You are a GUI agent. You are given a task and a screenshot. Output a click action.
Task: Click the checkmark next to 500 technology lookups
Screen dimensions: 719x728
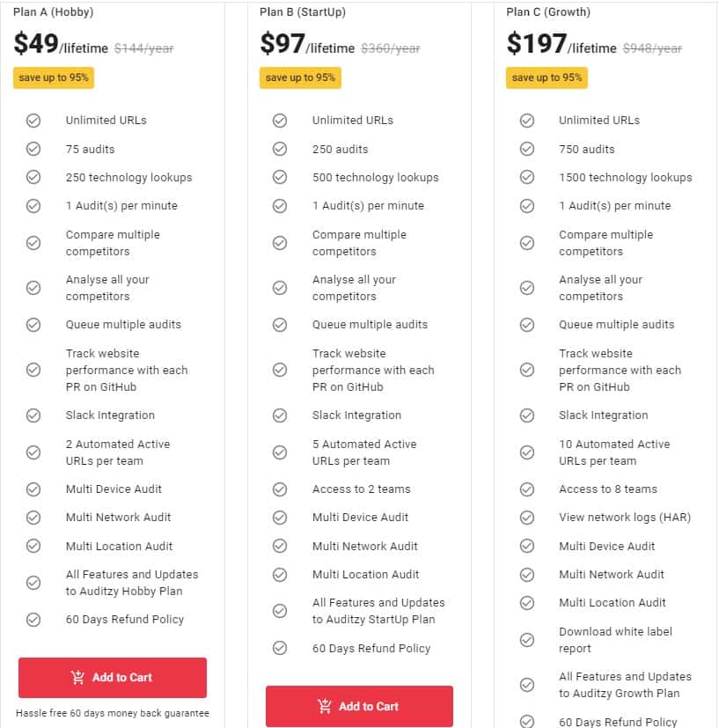(280, 177)
